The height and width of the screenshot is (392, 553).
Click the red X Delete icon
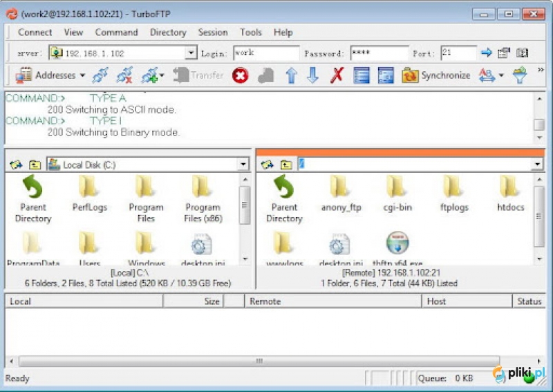coord(337,75)
